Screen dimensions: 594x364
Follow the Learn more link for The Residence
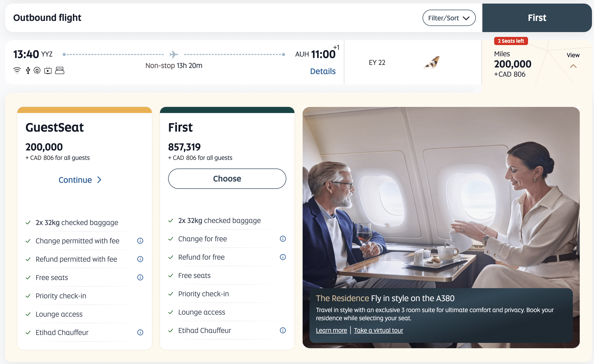(x=331, y=330)
